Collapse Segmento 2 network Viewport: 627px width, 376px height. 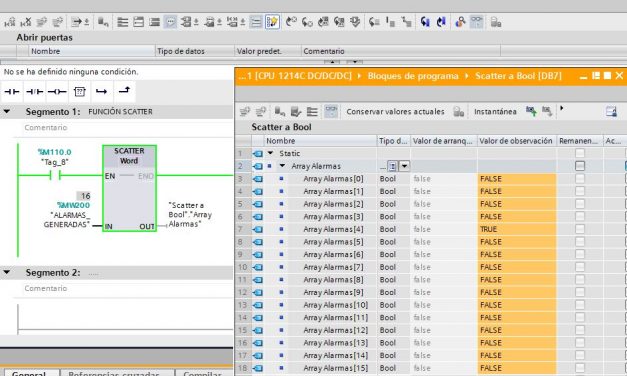pos(7,272)
